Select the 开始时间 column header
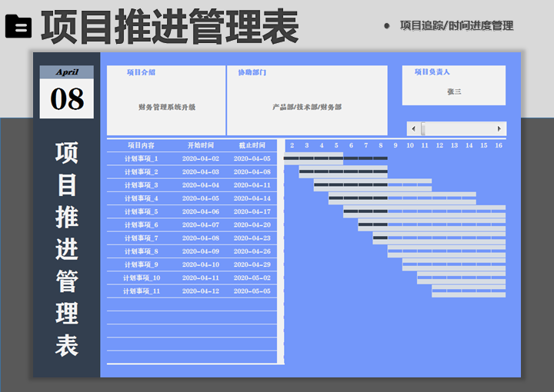The height and width of the screenshot is (392, 554). pos(200,145)
